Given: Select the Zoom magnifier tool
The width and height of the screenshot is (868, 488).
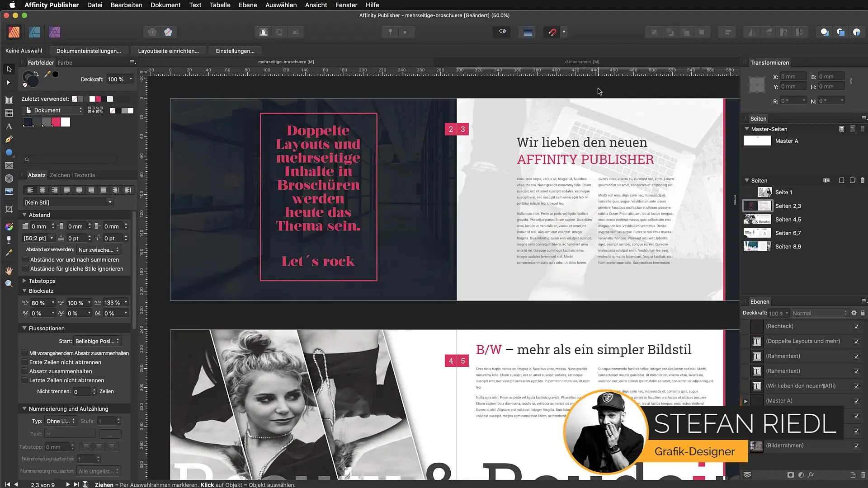Looking at the screenshot, I should point(9,284).
